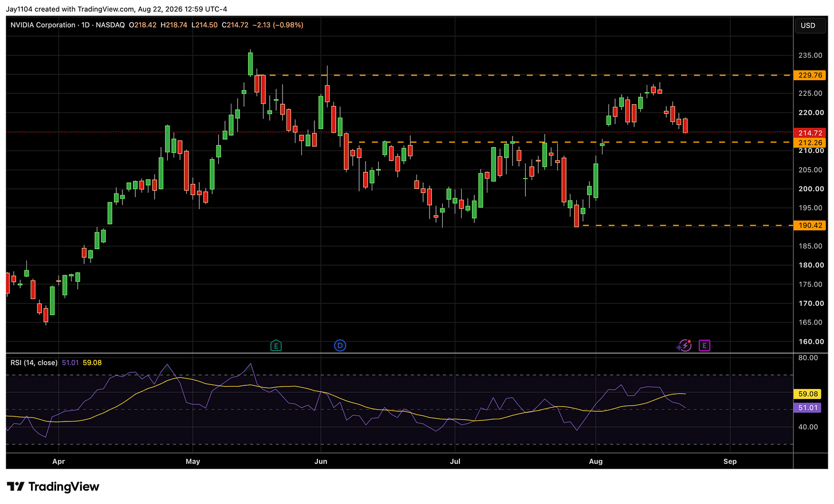Select the 190.42 orange price label
This screenshot has height=504, width=834.
tap(810, 226)
